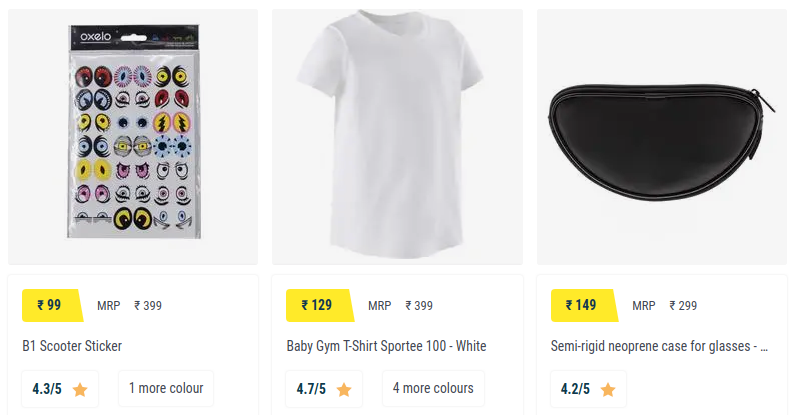Show the '1 more colour' options
The image size is (794, 415).
pyautogui.click(x=166, y=388)
